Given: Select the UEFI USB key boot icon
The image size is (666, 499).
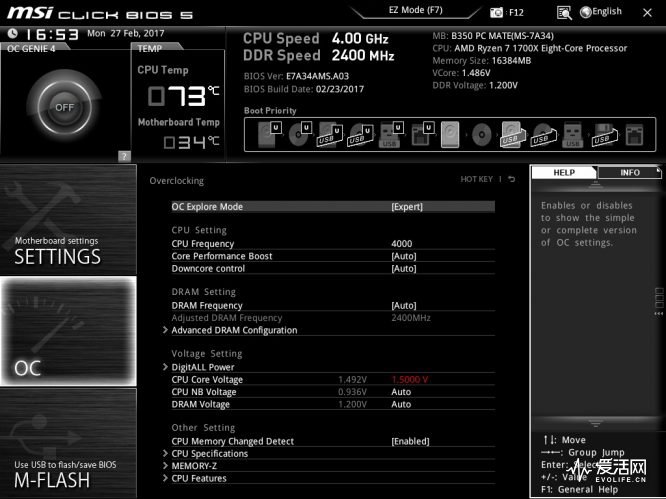Looking at the screenshot, I should coord(391,135).
